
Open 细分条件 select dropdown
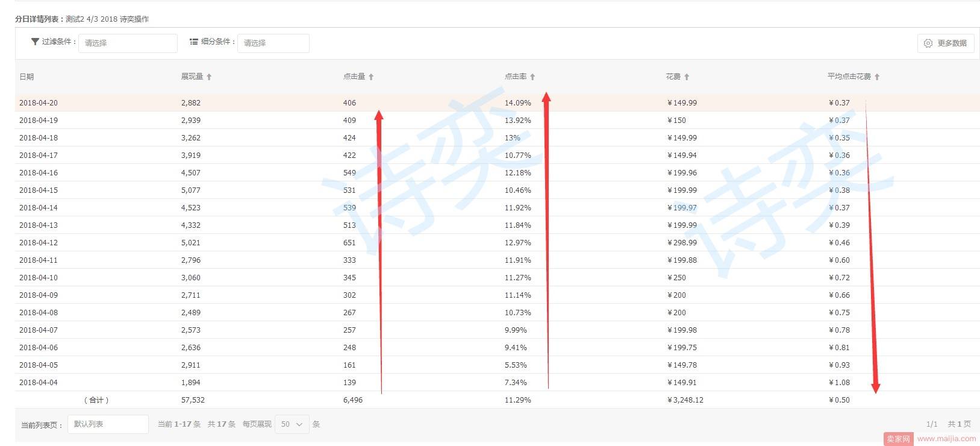(273, 43)
